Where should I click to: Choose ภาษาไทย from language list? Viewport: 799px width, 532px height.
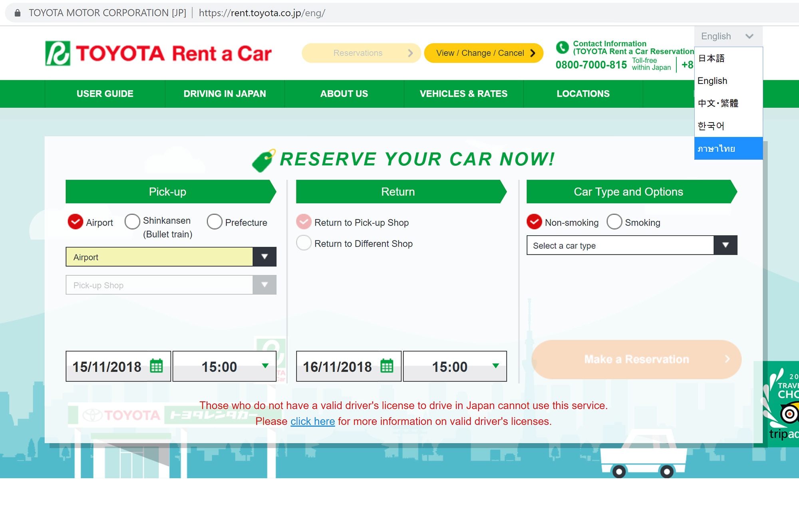(728, 148)
